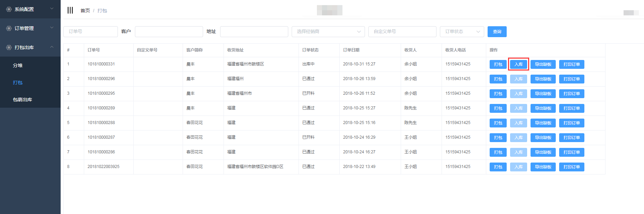Open the 分堆 submenu item
Image resolution: width=644 pixels, height=214 pixels.
[18, 65]
